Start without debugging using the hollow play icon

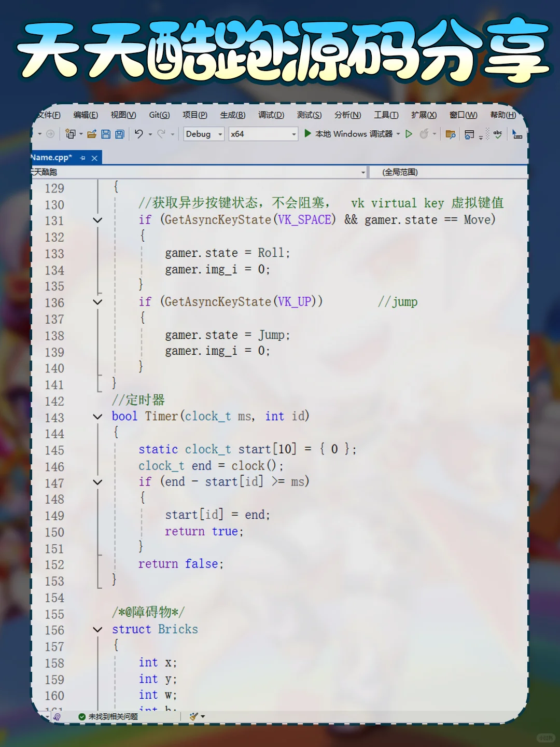(x=409, y=134)
